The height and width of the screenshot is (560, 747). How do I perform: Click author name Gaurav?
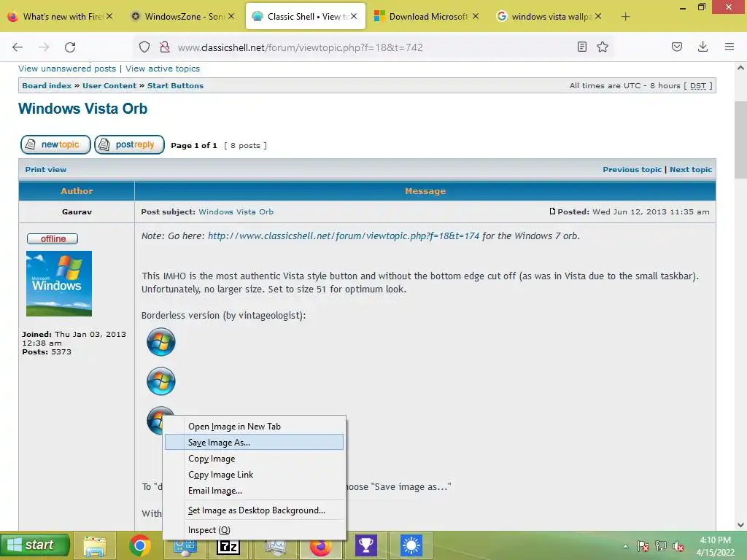77,212
